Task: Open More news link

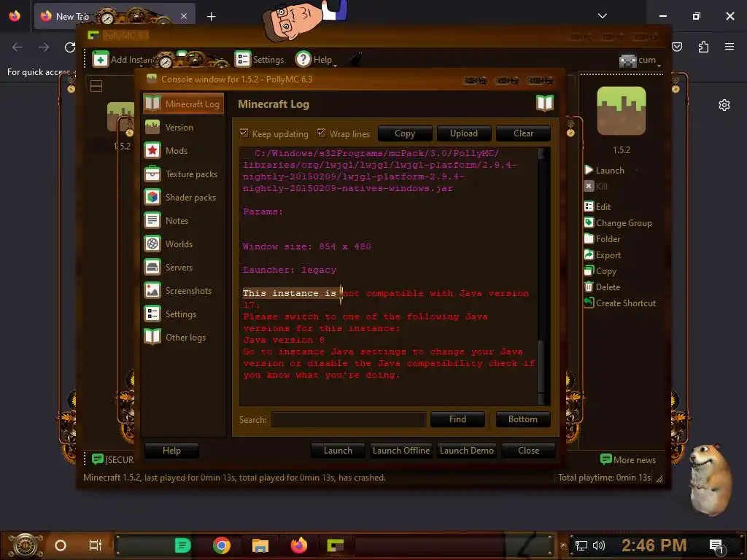Action: [x=628, y=460]
